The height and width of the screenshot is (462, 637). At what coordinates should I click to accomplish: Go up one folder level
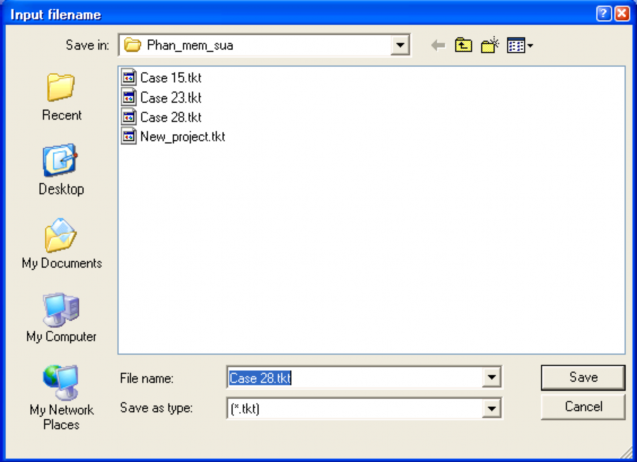tap(463, 46)
